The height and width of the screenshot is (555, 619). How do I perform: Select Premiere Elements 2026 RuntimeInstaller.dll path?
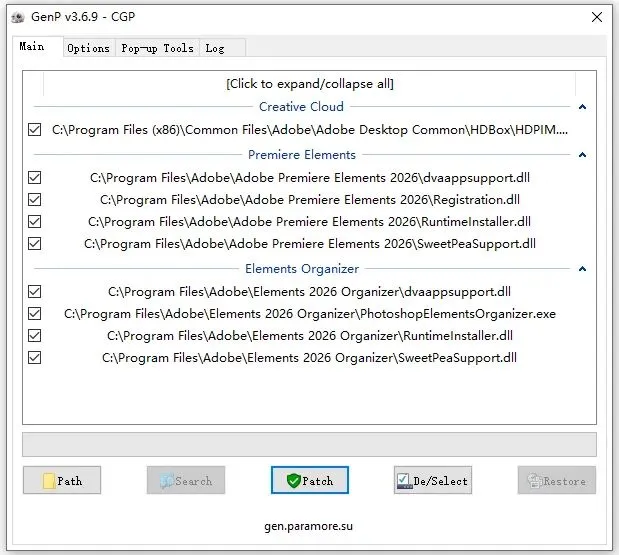[310, 221]
